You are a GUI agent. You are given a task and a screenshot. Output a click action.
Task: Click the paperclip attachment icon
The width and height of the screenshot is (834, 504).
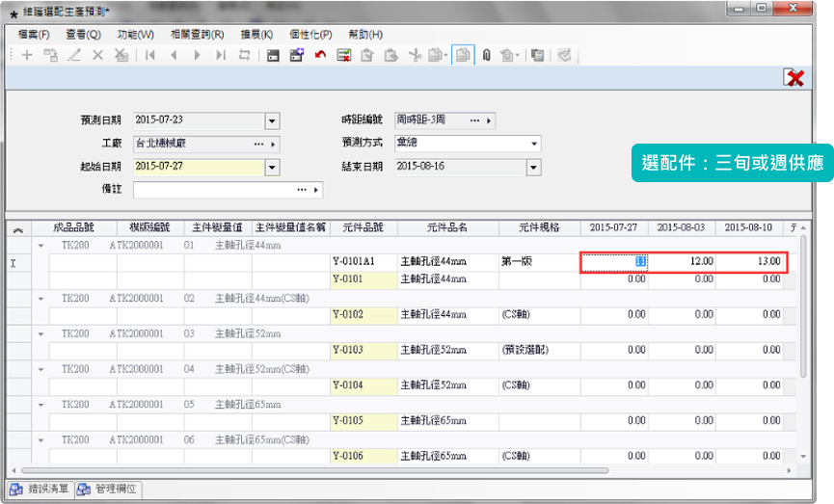click(486, 55)
